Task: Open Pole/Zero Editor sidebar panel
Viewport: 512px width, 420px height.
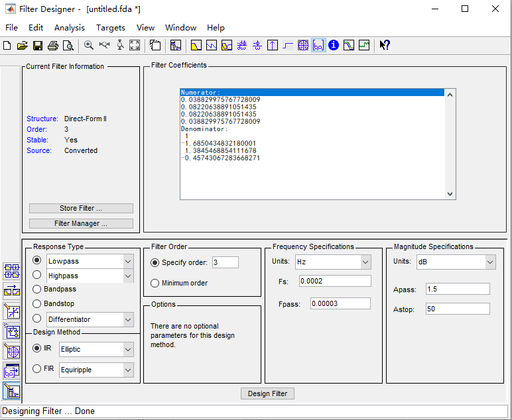Action: 12,352
